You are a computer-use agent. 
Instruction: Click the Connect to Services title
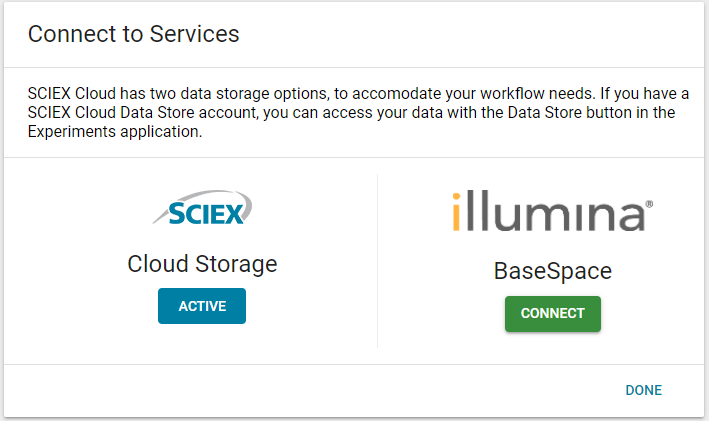click(133, 34)
